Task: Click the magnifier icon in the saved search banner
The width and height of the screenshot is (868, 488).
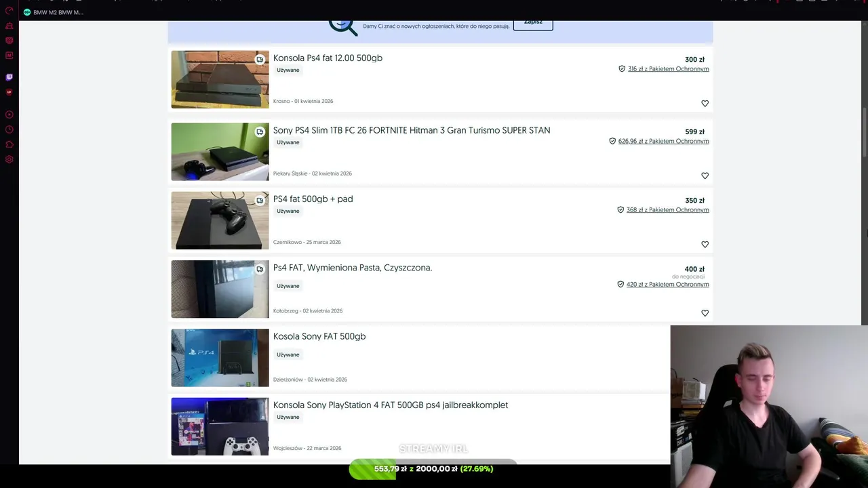Action: [343, 26]
